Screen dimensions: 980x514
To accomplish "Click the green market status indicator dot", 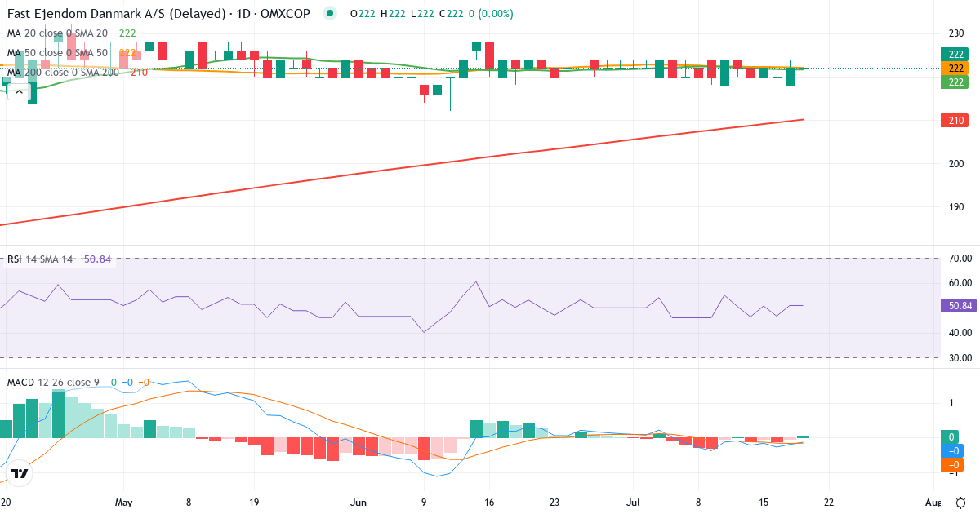I will pyautogui.click(x=329, y=13).
